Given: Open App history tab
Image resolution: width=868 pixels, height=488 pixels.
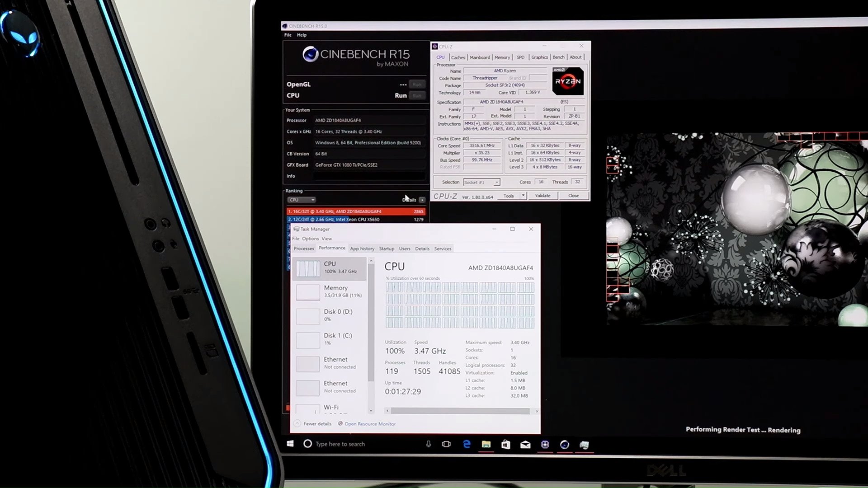Looking at the screenshot, I should point(362,249).
